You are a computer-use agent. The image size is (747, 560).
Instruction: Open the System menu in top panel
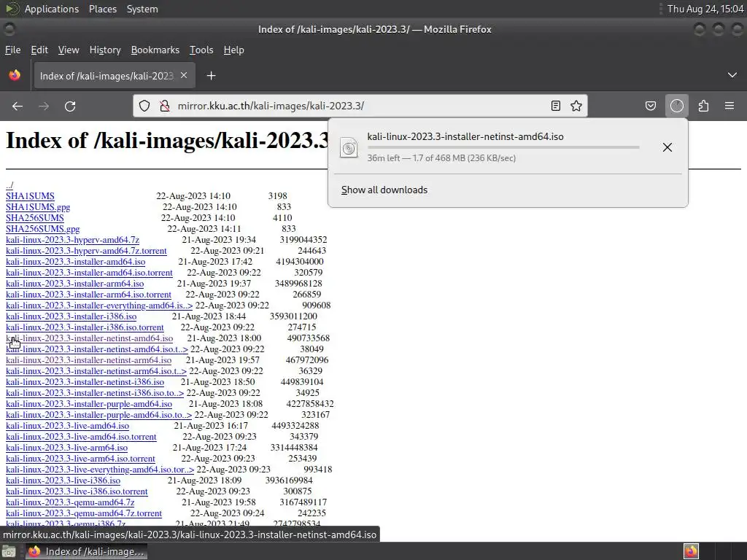(142, 9)
